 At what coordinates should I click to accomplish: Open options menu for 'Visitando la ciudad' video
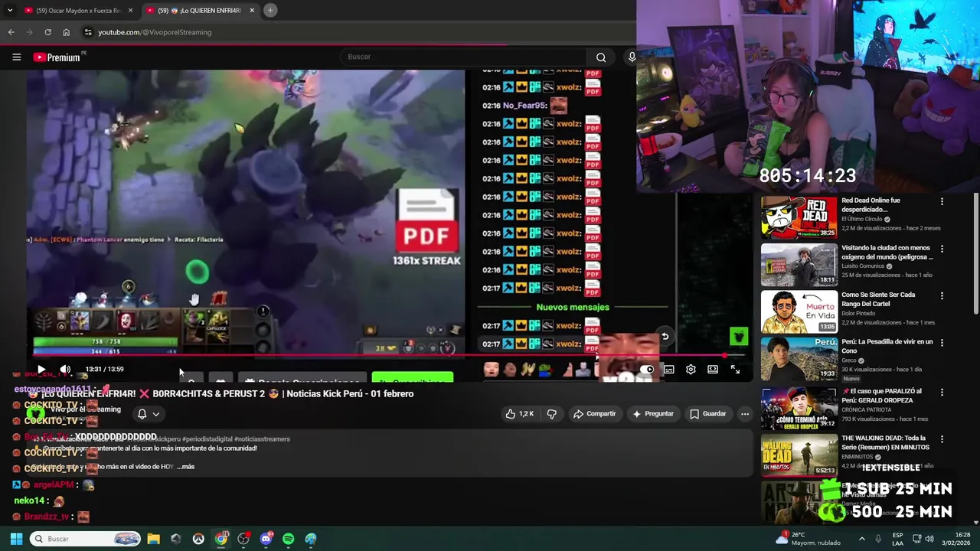pos(942,249)
